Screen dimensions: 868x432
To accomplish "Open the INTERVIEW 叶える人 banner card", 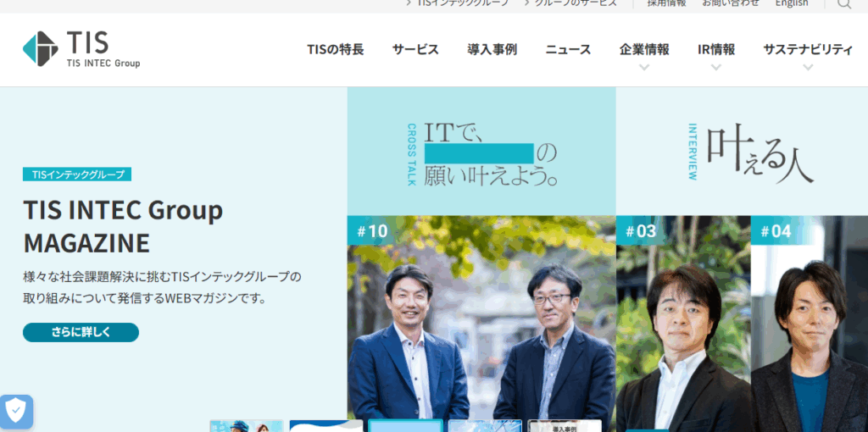I will pos(742,151).
